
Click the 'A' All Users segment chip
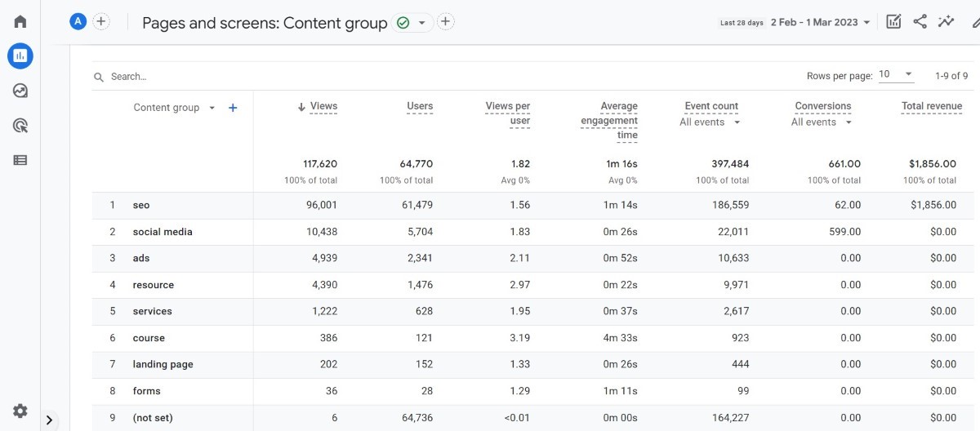(x=78, y=21)
